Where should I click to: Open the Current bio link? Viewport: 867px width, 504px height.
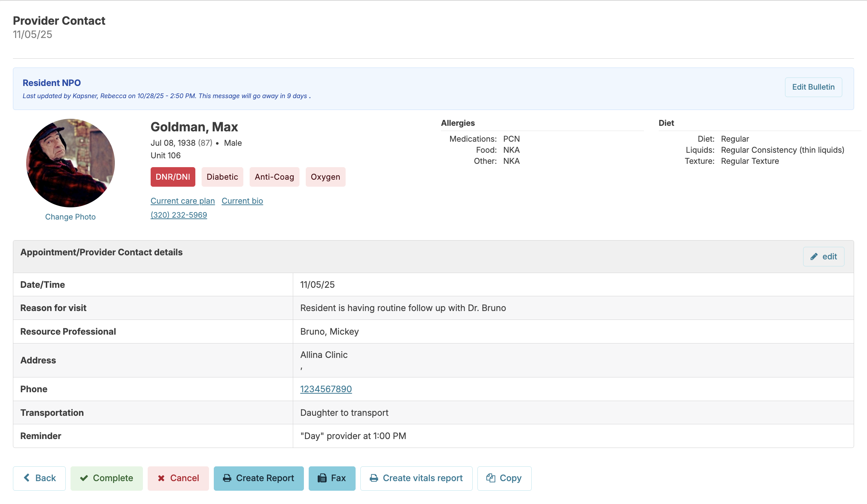point(242,201)
